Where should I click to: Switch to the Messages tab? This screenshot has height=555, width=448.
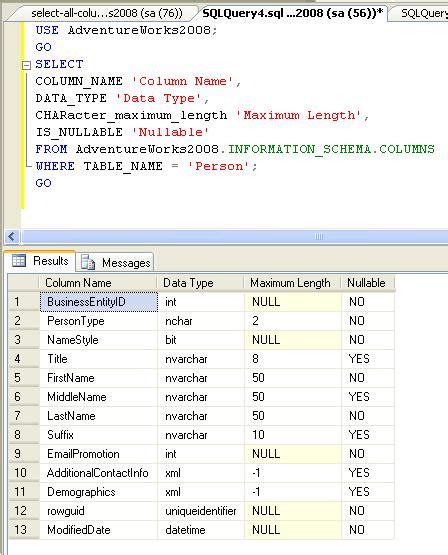(115, 262)
